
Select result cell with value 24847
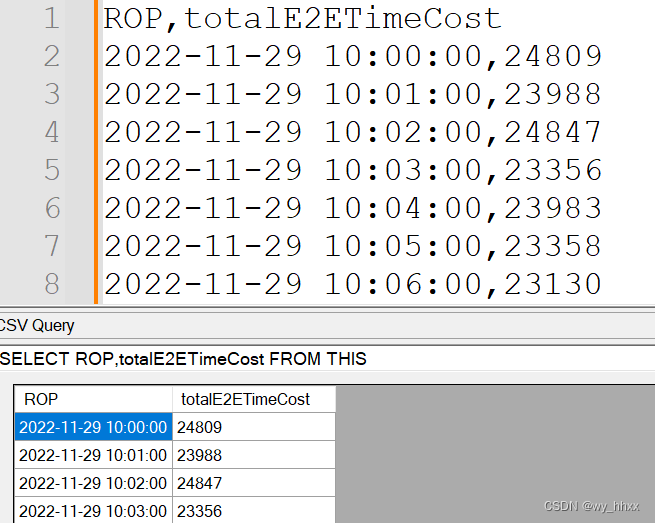coord(254,483)
